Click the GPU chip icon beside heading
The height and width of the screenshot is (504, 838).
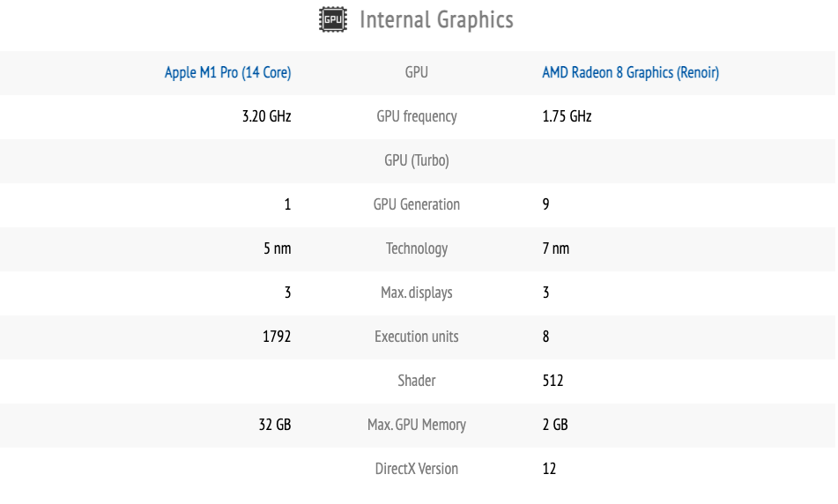333,20
